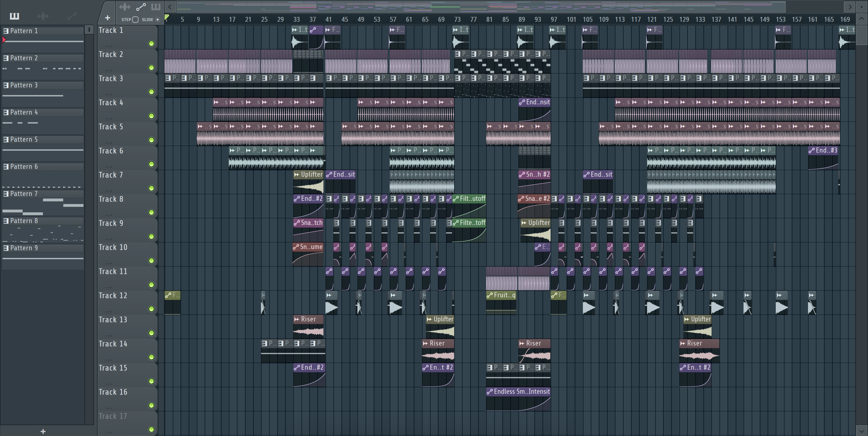Click the Pattern 5 piano icon
The height and width of the screenshot is (436, 868).
click(x=6, y=140)
